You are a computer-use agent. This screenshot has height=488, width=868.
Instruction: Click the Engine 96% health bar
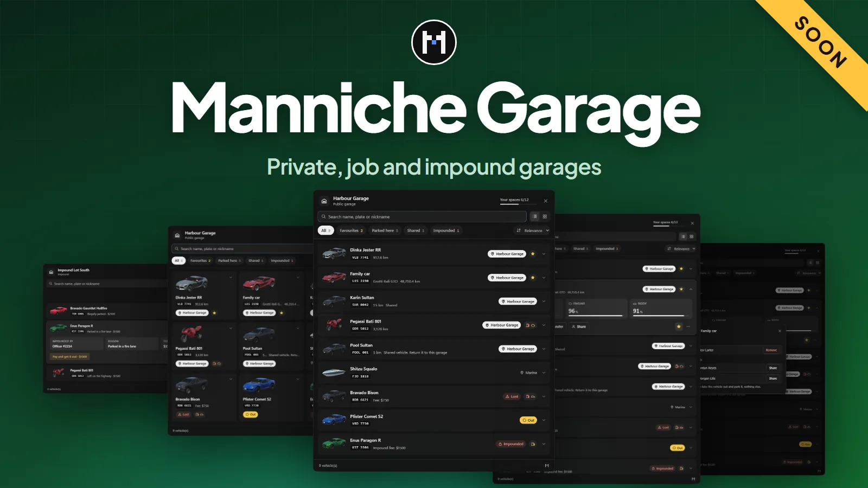596,316
